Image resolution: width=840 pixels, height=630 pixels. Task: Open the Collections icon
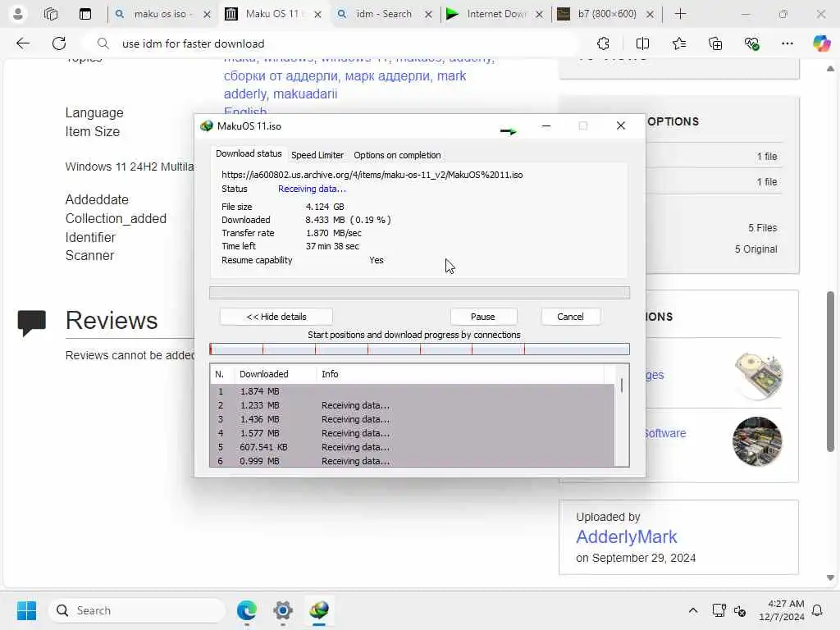tap(715, 43)
